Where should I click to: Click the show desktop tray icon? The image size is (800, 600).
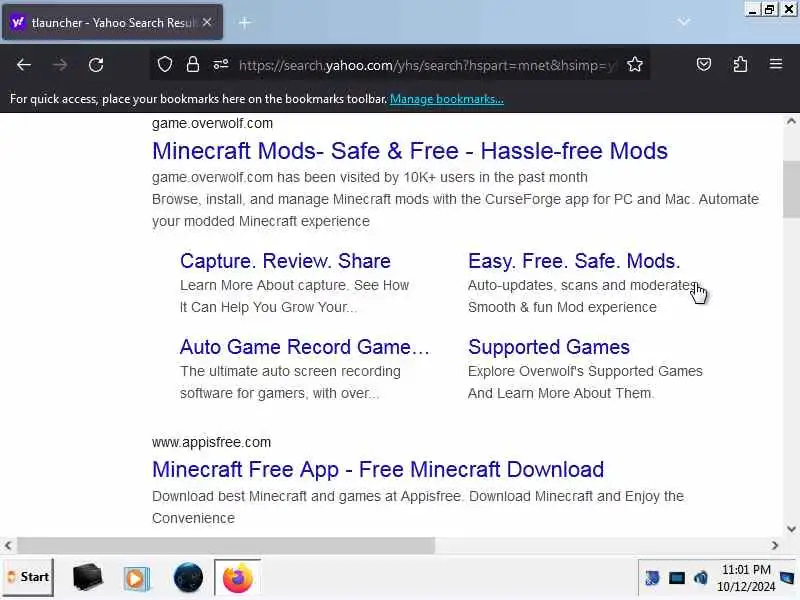(x=787, y=578)
